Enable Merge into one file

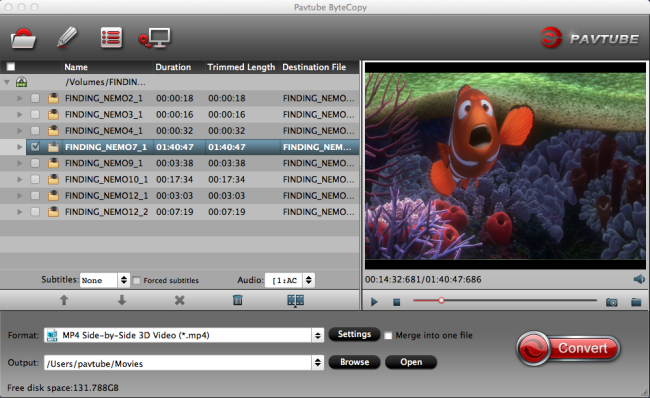pos(388,336)
